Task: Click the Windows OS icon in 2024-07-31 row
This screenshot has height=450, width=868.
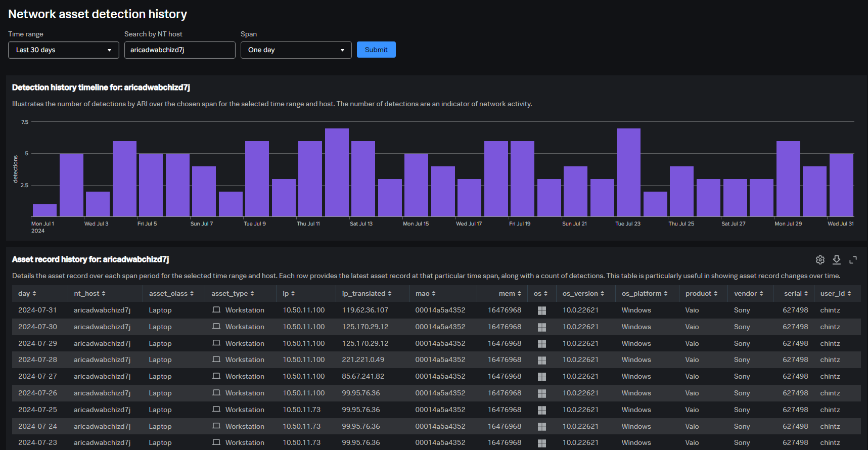Action: tap(541, 310)
